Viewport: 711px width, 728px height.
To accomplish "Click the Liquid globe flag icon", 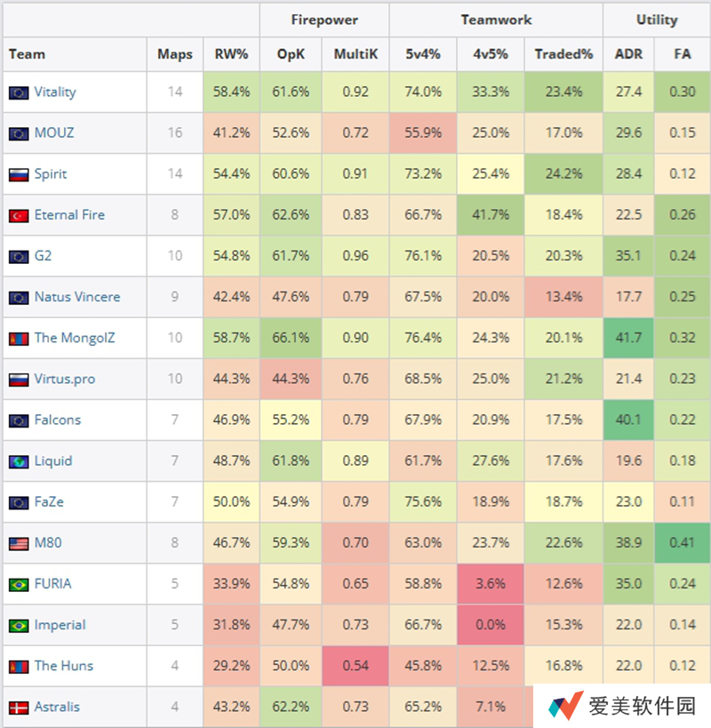I will tap(19, 462).
